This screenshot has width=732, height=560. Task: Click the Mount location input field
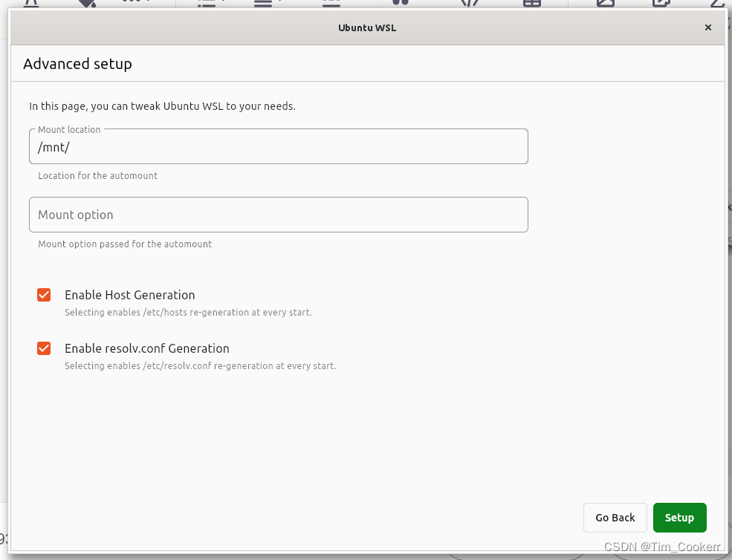pyautogui.click(x=278, y=146)
